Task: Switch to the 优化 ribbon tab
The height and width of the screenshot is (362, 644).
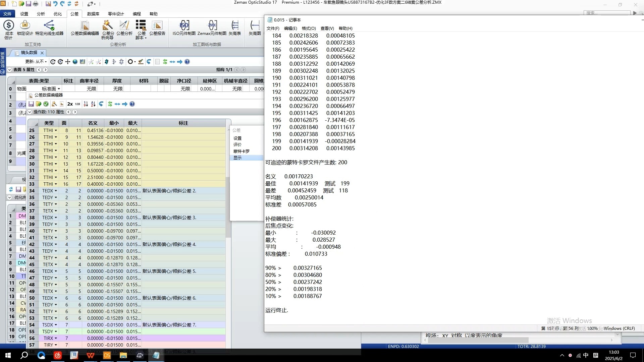Action: coord(58,14)
